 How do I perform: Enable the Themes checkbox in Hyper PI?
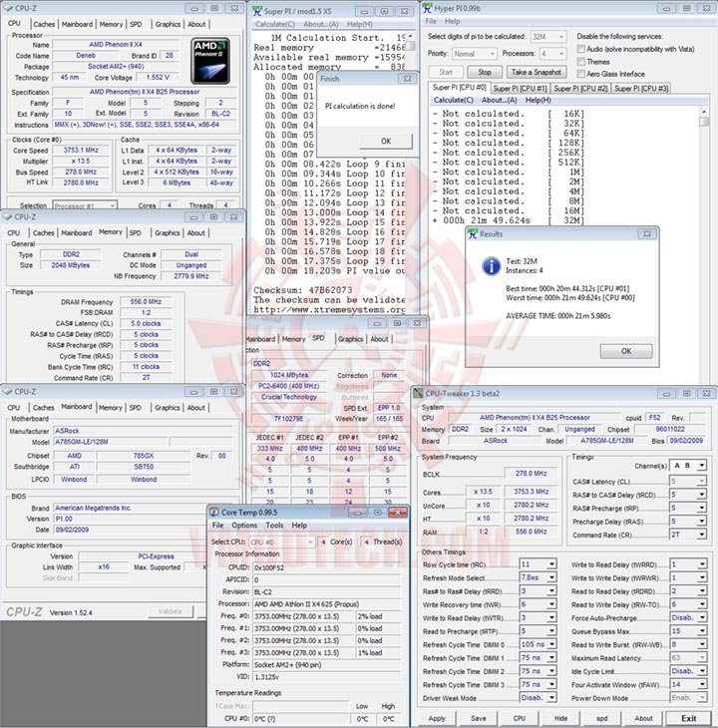[x=580, y=61]
